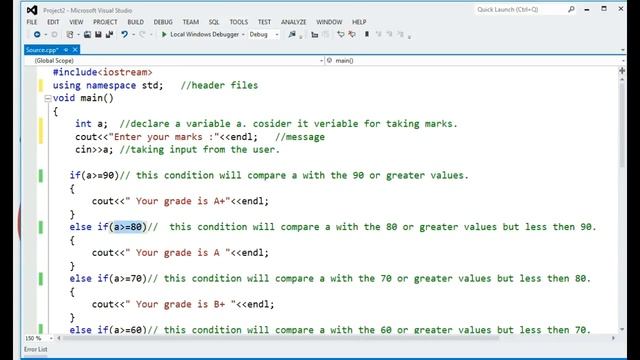Save the current file with Save icon
640x360 pixels.
98,35
